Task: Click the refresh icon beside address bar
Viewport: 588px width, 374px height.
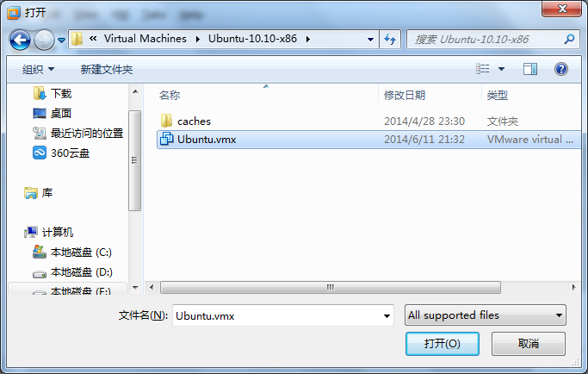Action: [390, 39]
